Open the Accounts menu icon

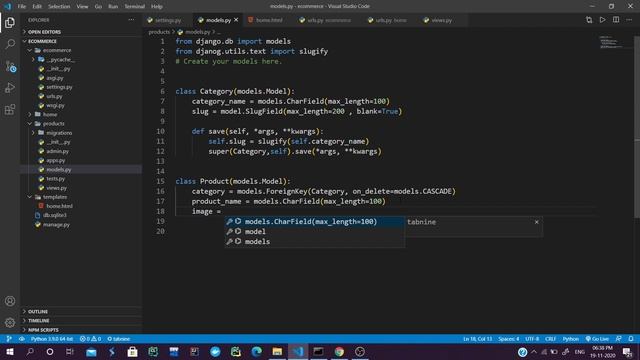(x=10, y=301)
